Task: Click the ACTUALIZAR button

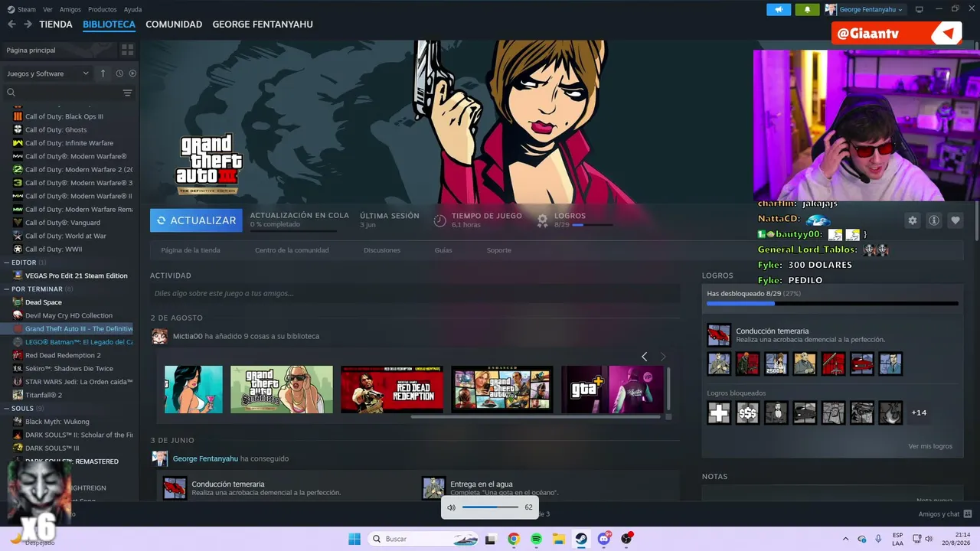Action: tap(196, 220)
